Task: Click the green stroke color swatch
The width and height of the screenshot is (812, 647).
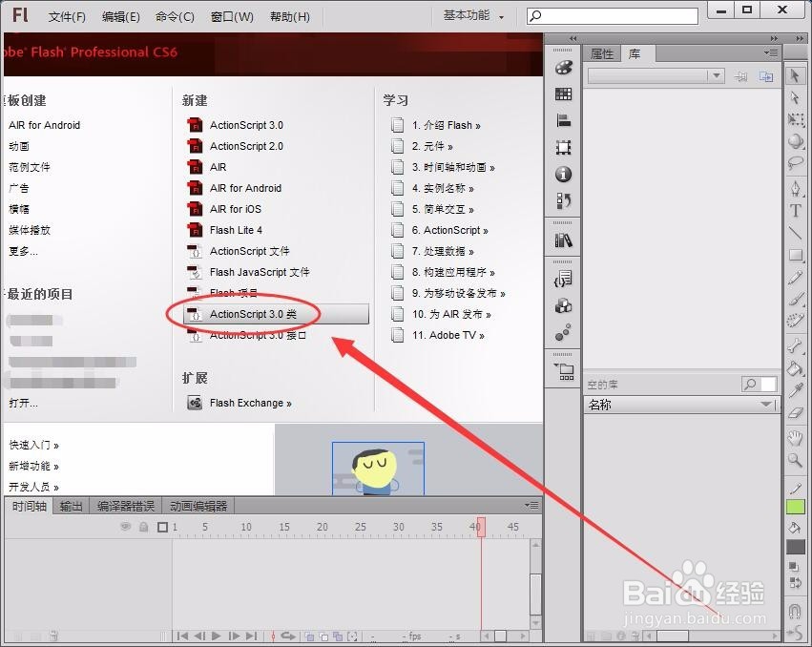Action: [796, 506]
